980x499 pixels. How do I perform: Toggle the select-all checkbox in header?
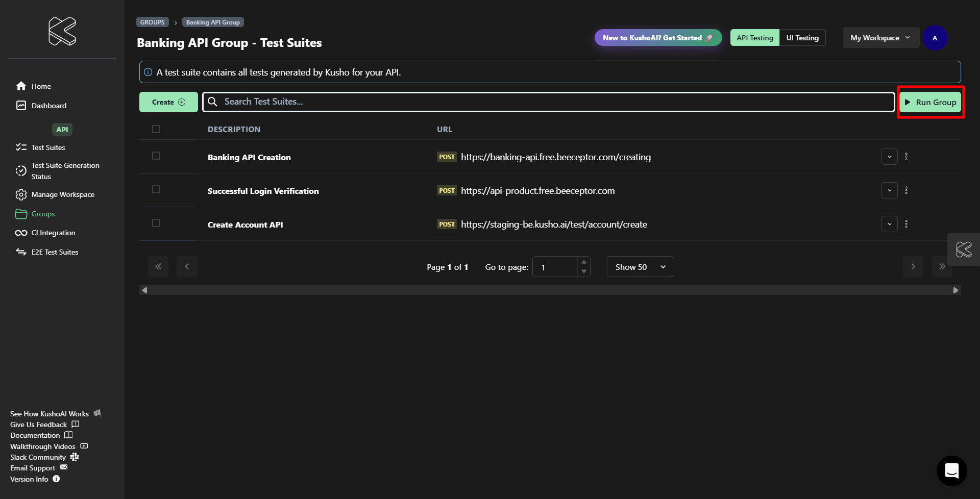click(x=156, y=130)
